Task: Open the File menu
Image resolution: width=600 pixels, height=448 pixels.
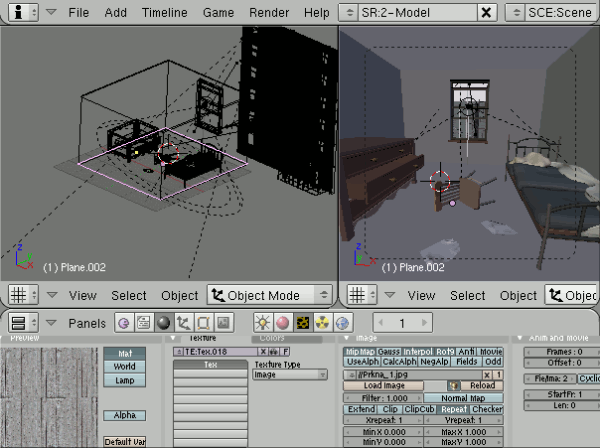Action: coord(78,13)
